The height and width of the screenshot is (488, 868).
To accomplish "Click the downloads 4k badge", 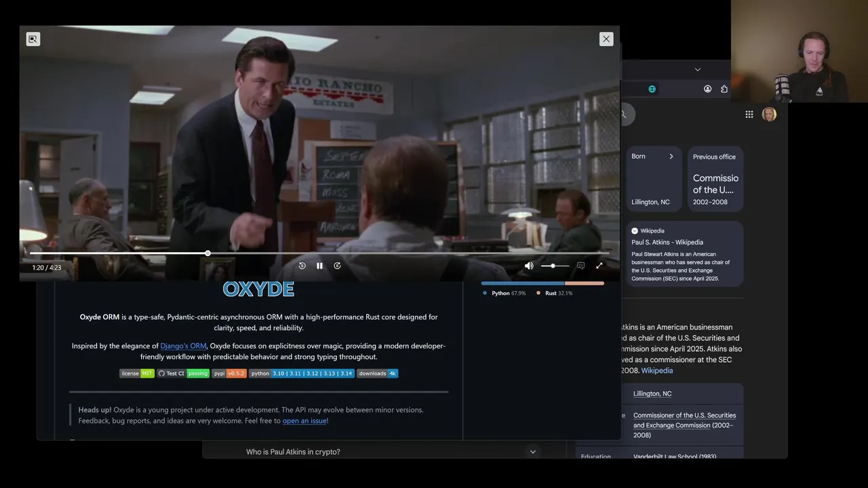I will pyautogui.click(x=378, y=373).
